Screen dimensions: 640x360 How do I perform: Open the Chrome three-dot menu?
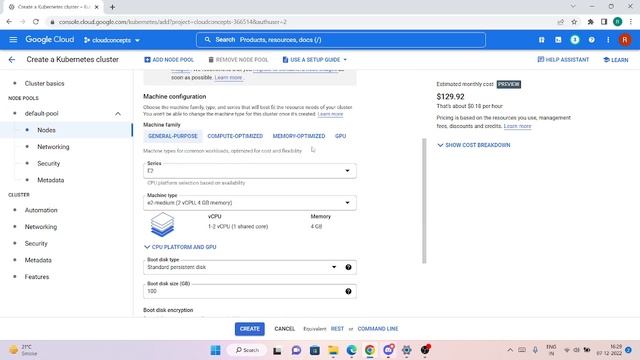(x=631, y=22)
